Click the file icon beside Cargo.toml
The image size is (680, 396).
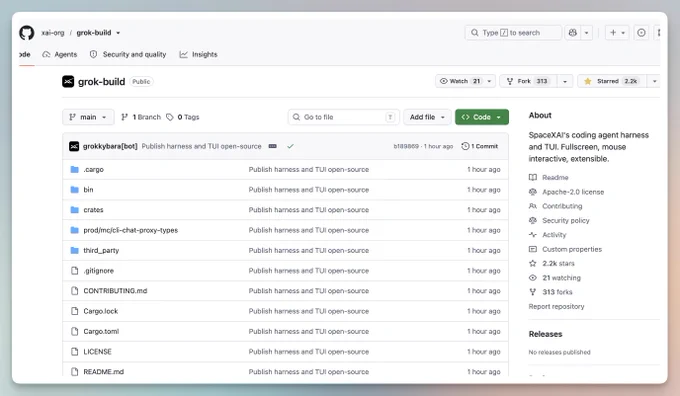tap(75, 331)
